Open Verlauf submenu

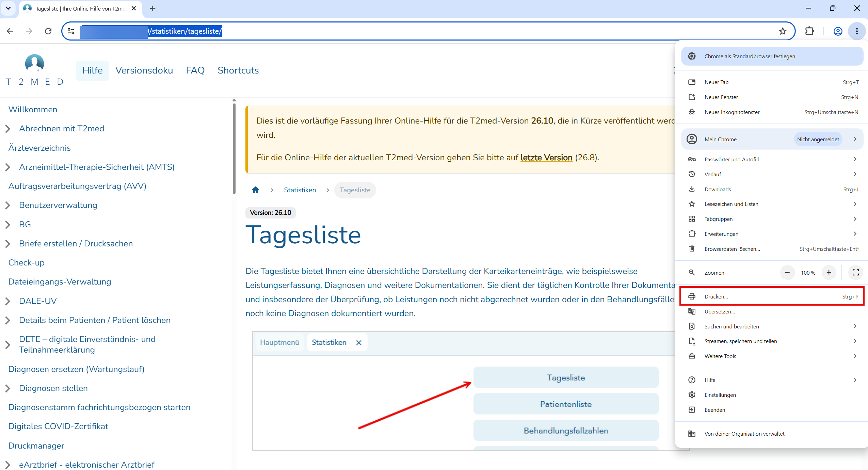(772, 174)
